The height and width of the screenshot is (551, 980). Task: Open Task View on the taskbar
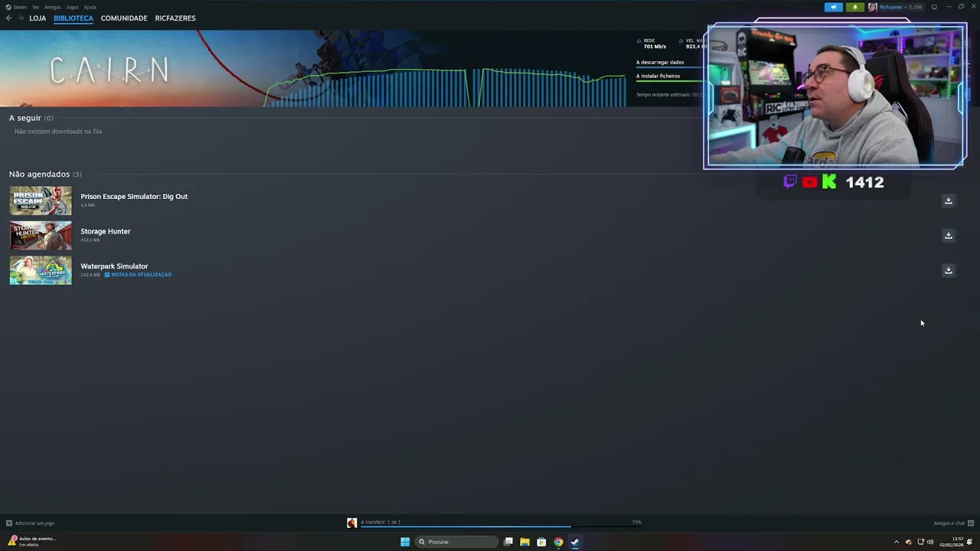pyautogui.click(x=508, y=542)
